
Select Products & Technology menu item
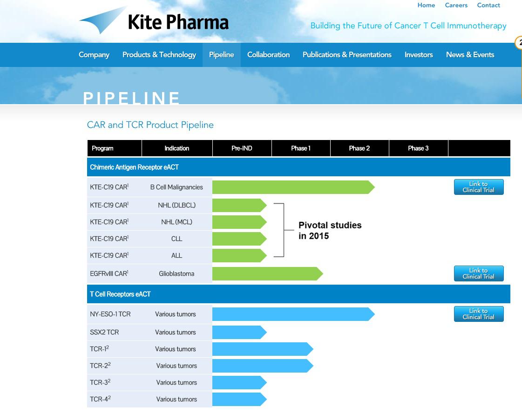coord(159,55)
